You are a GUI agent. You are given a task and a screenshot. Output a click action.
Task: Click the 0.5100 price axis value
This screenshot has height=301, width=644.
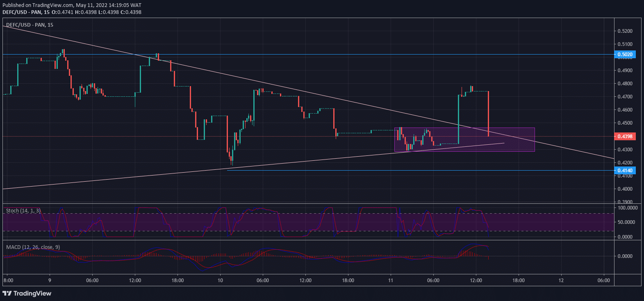(x=625, y=44)
